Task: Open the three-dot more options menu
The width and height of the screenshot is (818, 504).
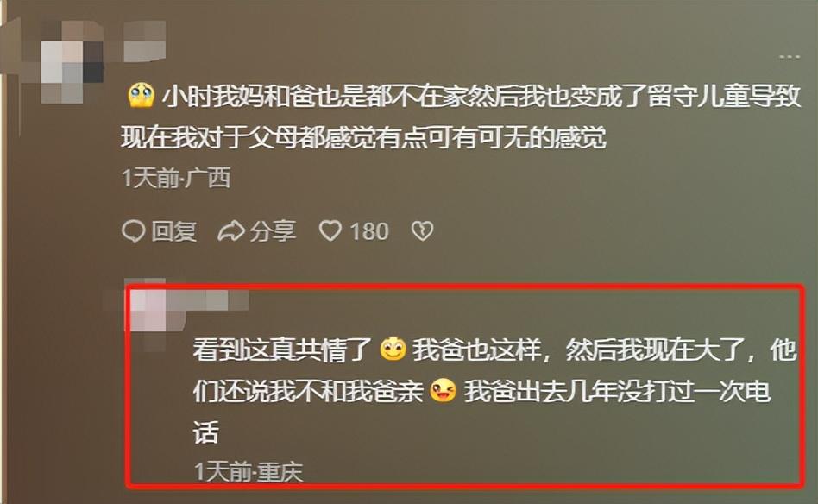Action: pyautogui.click(x=790, y=56)
